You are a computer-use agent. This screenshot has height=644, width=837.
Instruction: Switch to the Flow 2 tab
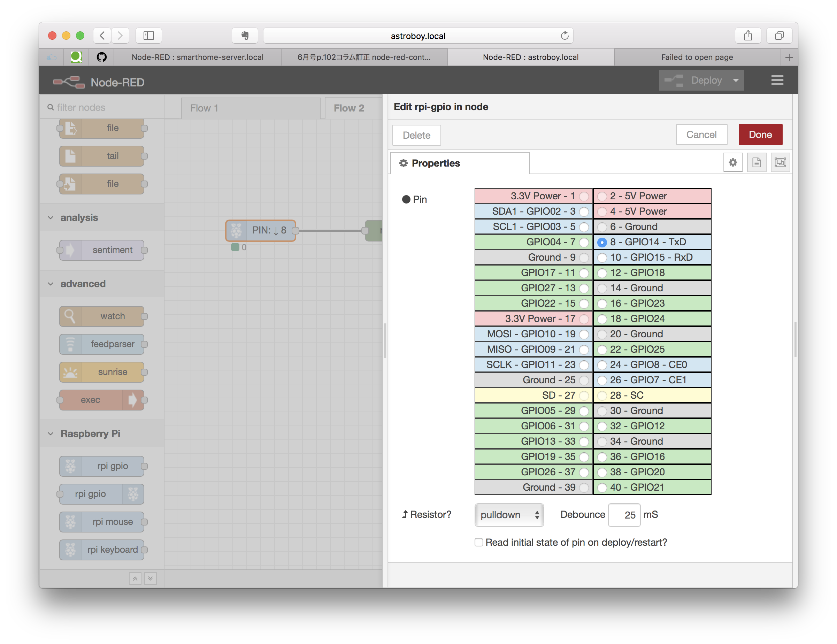click(x=348, y=108)
